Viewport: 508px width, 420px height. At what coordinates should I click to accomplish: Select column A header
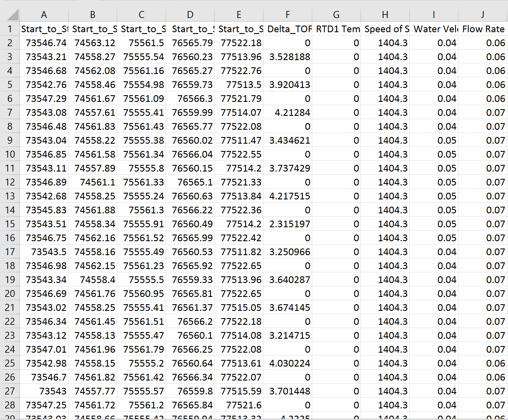pyautogui.click(x=44, y=15)
